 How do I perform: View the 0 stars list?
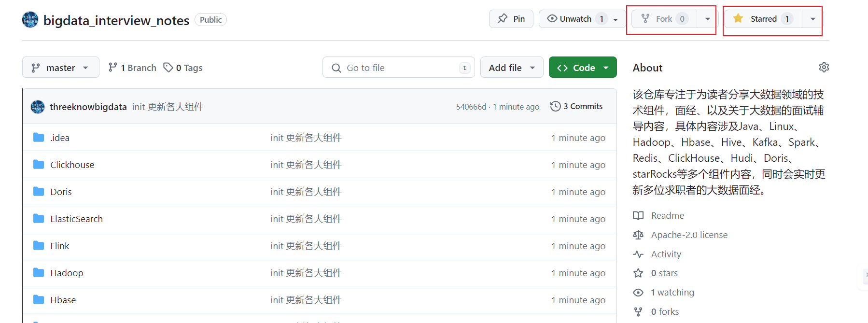point(664,273)
